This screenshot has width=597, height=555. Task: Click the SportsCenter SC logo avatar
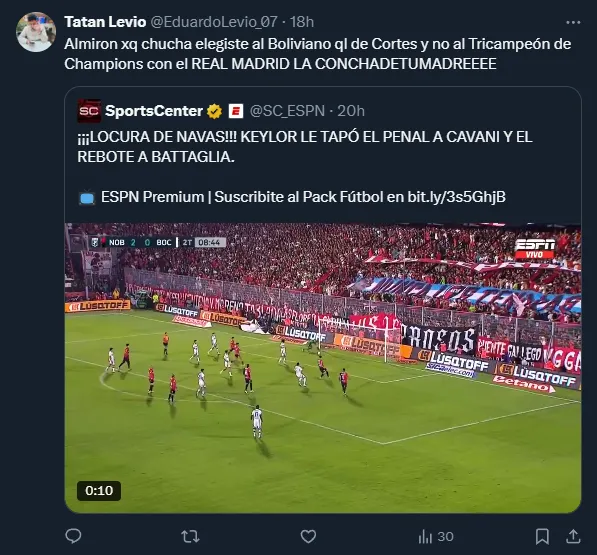tap(89, 111)
